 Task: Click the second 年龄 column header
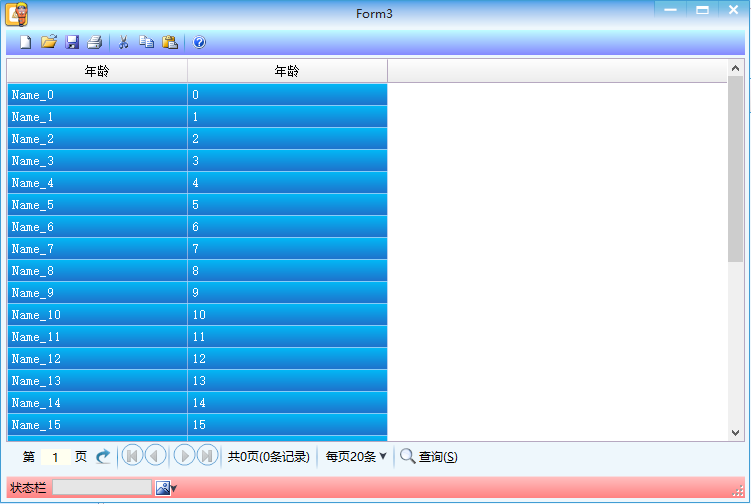point(287,71)
